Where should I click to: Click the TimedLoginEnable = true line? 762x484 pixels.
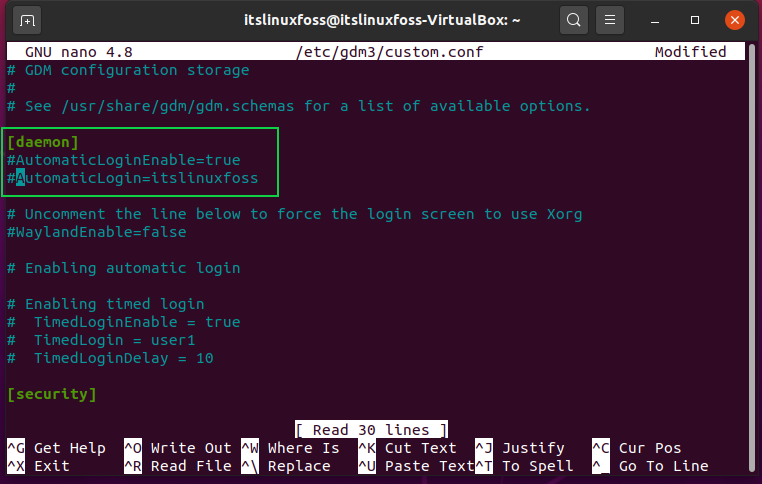pos(123,322)
